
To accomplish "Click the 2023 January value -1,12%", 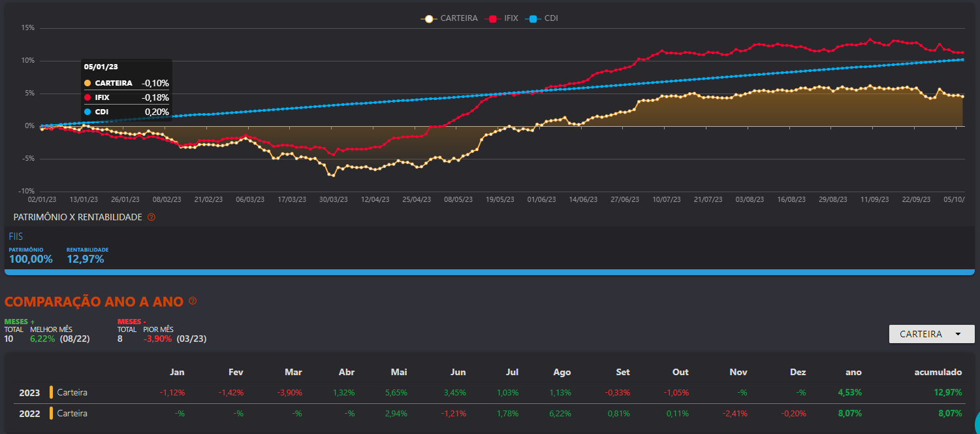I will (x=172, y=393).
